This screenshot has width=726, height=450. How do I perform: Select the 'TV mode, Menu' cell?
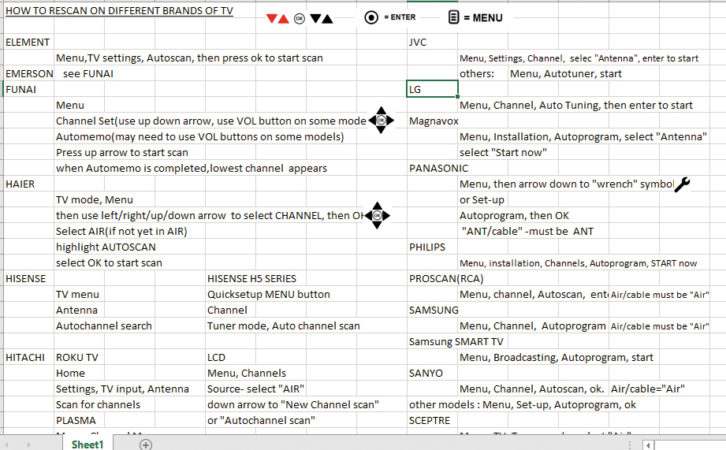[x=94, y=200]
